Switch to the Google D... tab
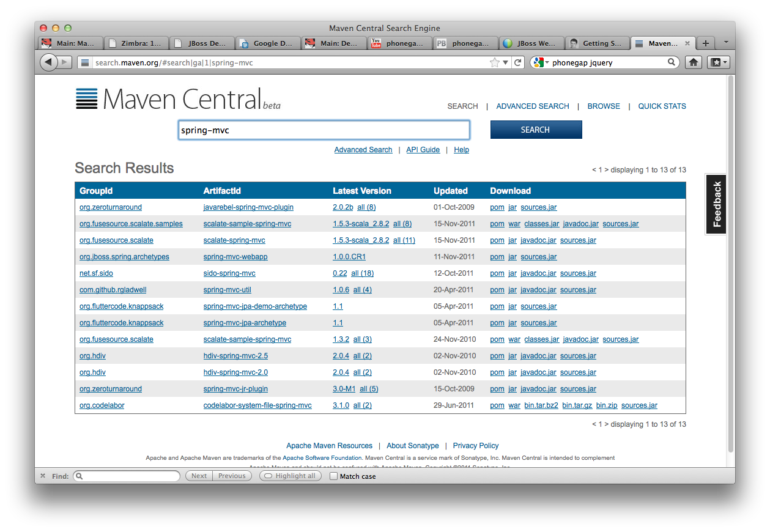The height and width of the screenshot is (532, 770). pyautogui.click(x=268, y=43)
